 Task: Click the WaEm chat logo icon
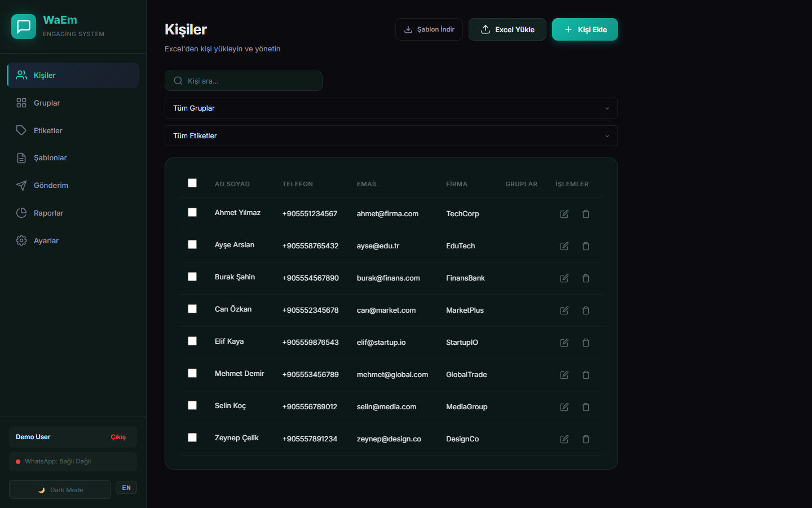point(24,27)
